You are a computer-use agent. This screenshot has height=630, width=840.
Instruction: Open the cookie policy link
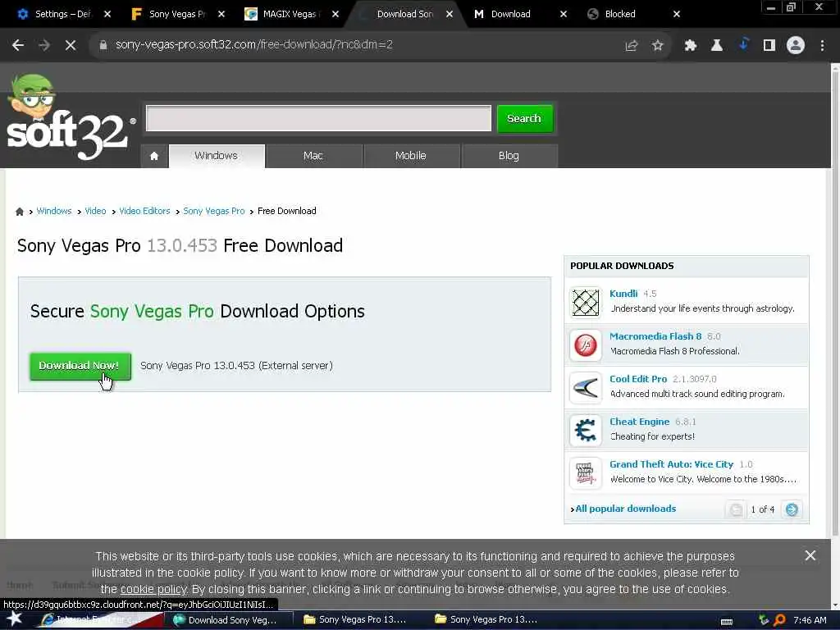click(x=153, y=589)
